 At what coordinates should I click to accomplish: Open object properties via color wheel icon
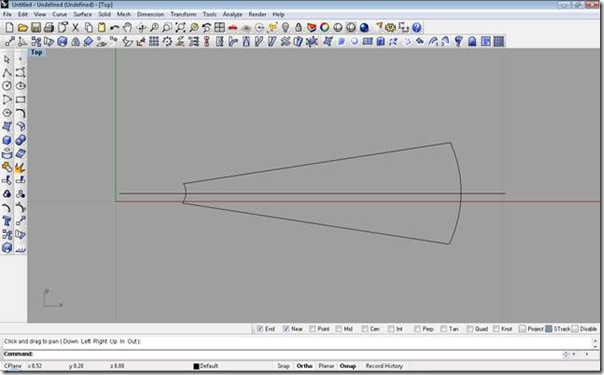[x=325, y=27]
